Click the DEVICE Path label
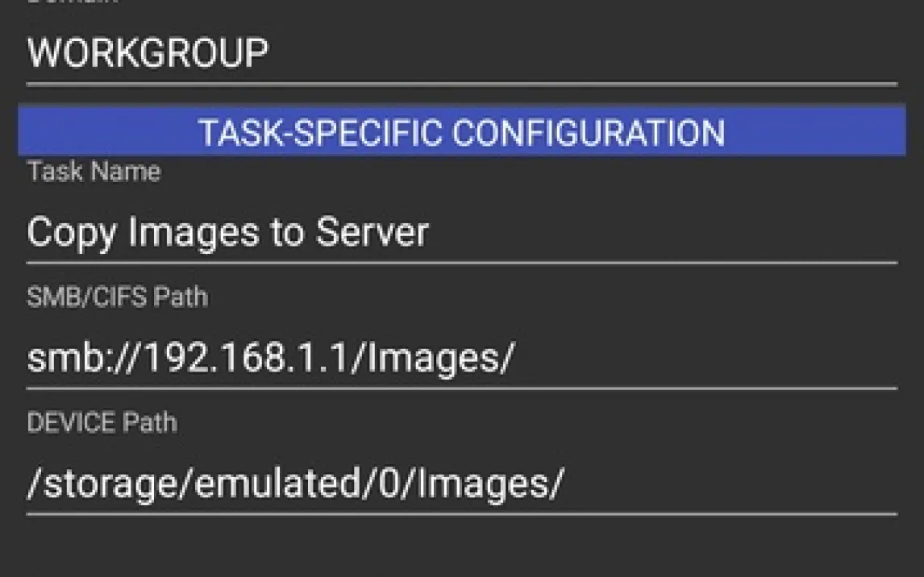The image size is (924, 577). [x=102, y=423]
